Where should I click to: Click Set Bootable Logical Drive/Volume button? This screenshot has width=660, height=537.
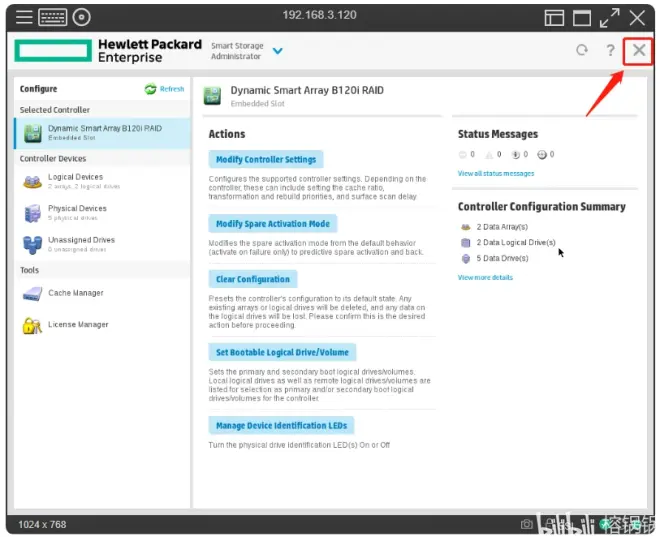point(282,353)
